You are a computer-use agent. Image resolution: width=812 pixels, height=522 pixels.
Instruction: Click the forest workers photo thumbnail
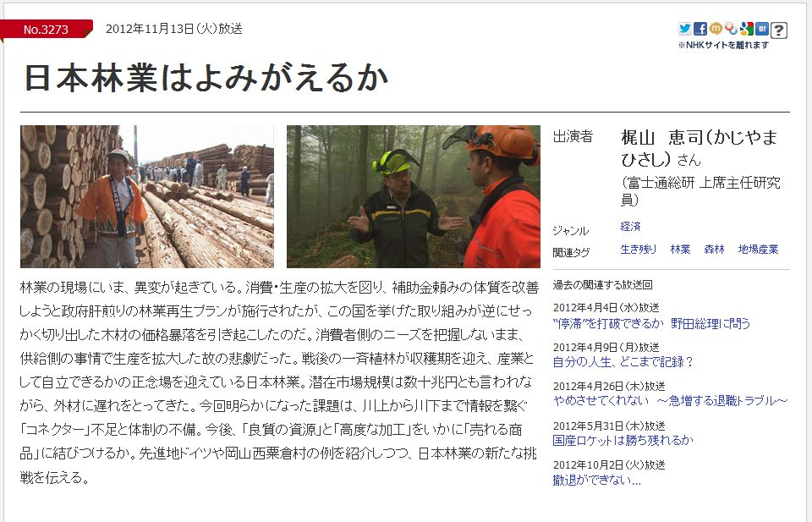414,196
